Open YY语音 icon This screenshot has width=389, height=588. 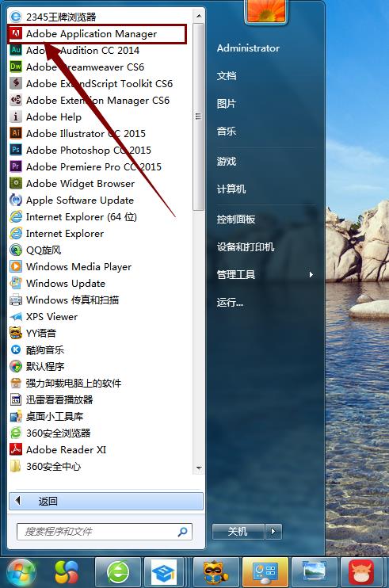(16, 333)
